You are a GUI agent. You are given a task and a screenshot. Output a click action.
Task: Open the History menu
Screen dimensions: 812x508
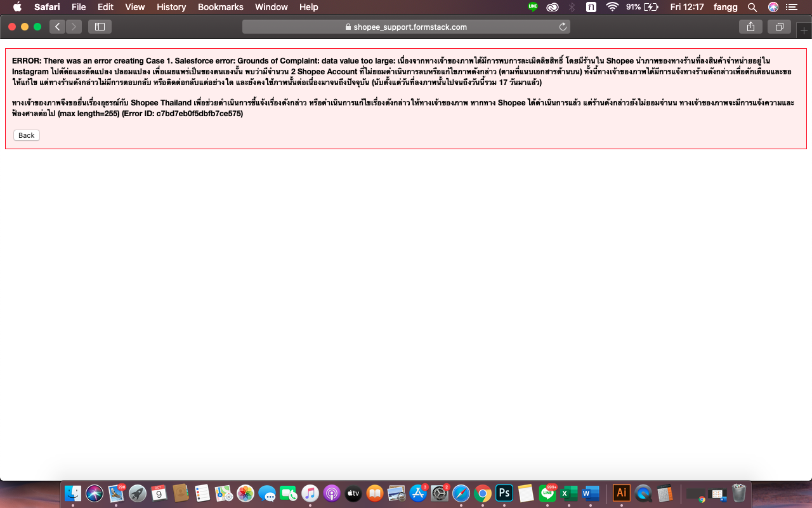tap(171, 7)
